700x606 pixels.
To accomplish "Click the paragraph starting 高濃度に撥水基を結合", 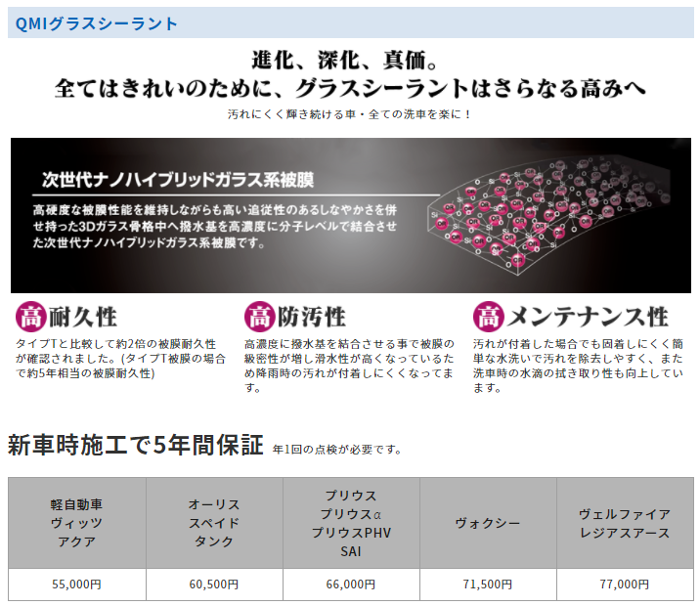I will pos(349,366).
